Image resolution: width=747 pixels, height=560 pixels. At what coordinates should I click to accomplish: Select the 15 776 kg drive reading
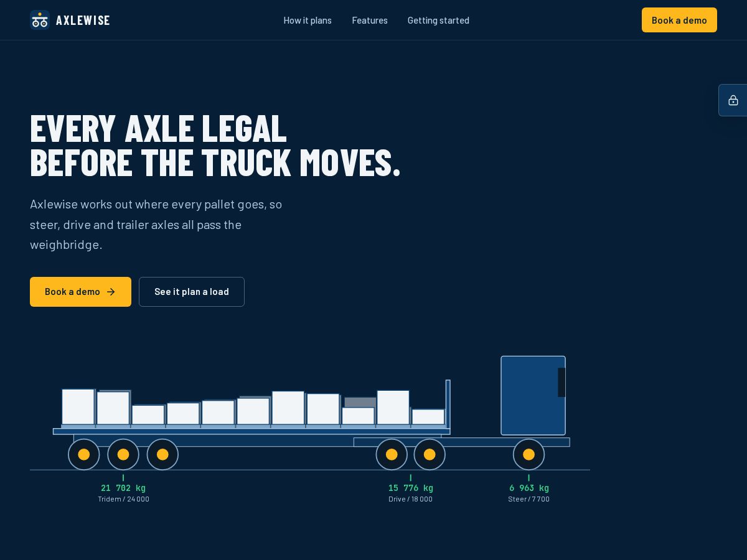(411, 488)
